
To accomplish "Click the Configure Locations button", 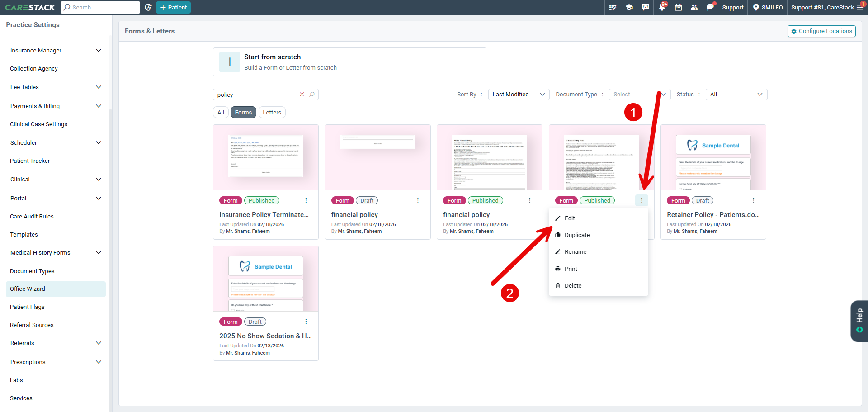I will [x=821, y=31].
